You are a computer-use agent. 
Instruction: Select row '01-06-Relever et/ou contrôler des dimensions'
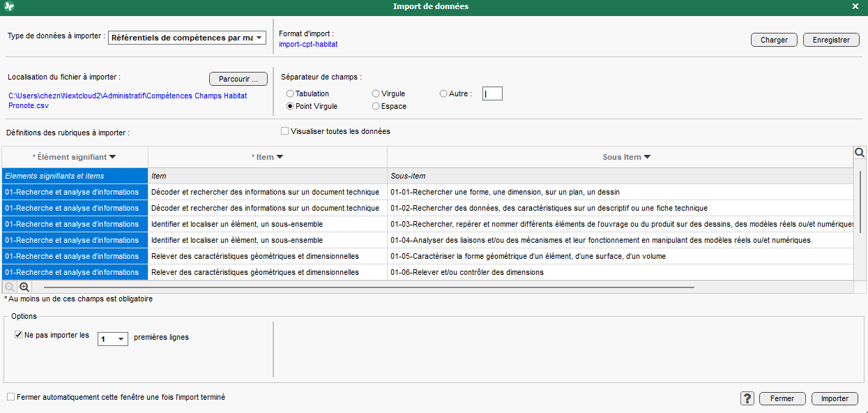(x=620, y=272)
